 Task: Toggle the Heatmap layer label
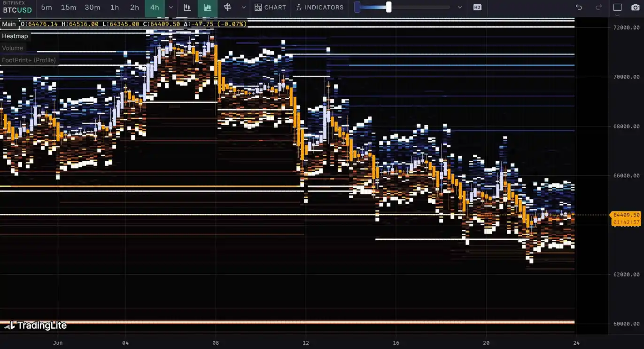(15, 36)
